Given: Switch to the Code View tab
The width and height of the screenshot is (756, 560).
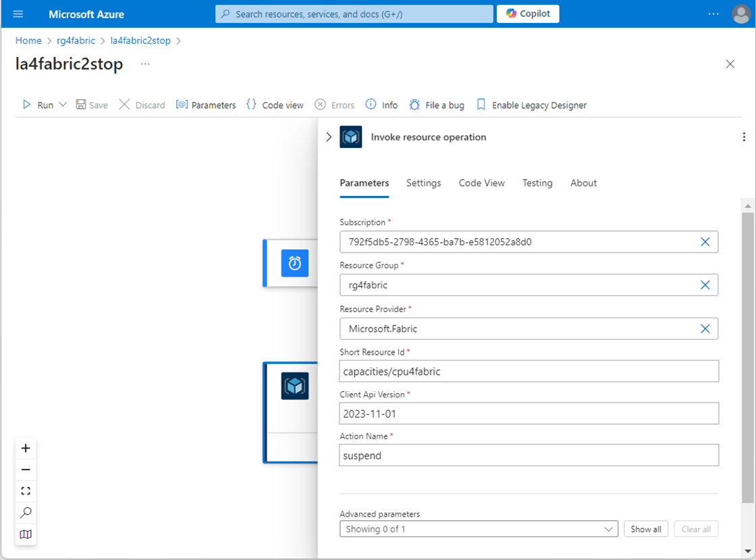Looking at the screenshot, I should pyautogui.click(x=481, y=183).
